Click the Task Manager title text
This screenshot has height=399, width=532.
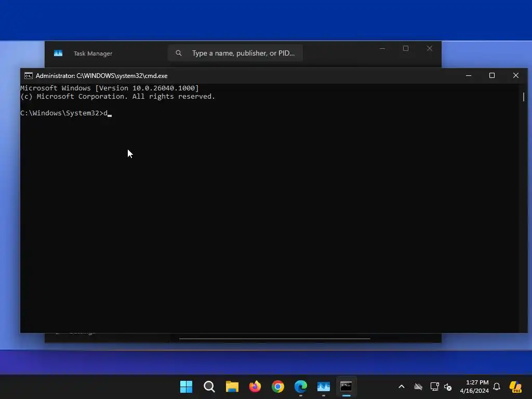tap(93, 54)
